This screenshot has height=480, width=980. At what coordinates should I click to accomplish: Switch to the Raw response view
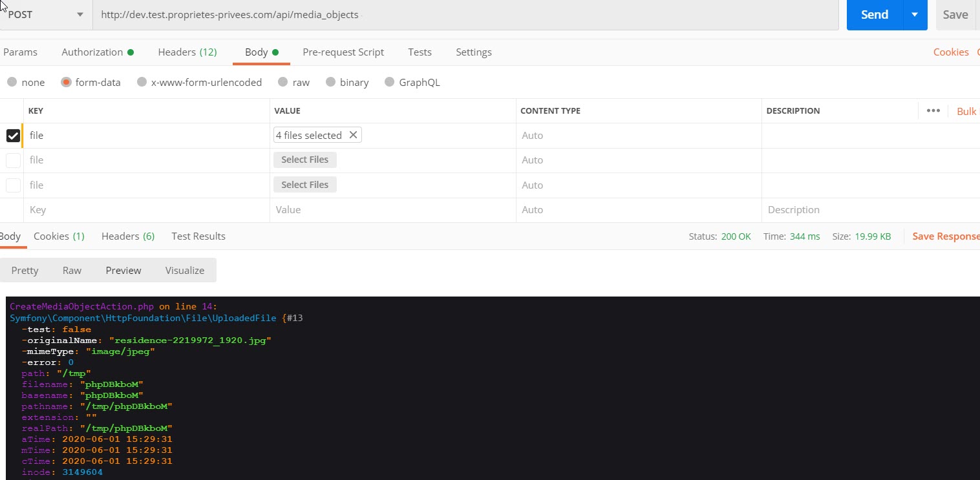tap(72, 270)
